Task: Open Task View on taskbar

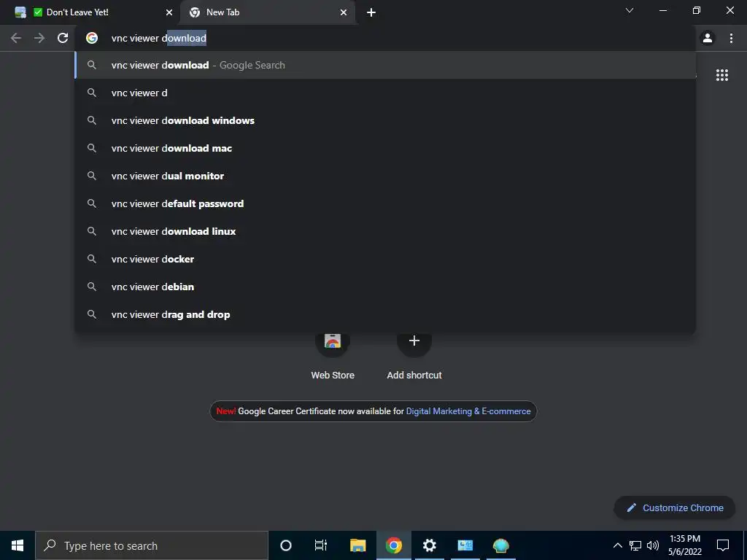Action: pyautogui.click(x=321, y=545)
